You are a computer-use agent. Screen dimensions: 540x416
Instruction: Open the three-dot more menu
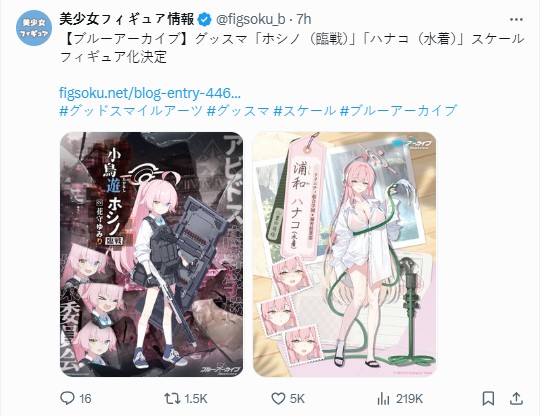coord(516,20)
